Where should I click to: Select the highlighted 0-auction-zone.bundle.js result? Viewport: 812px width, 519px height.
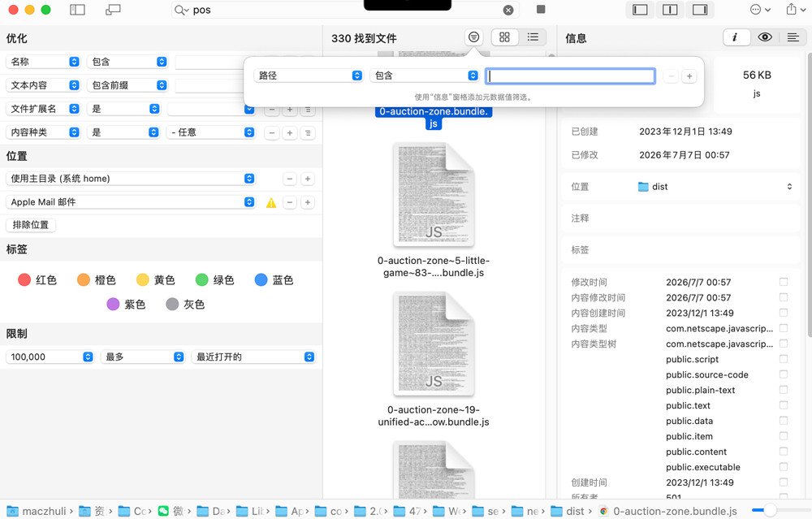[x=434, y=118]
